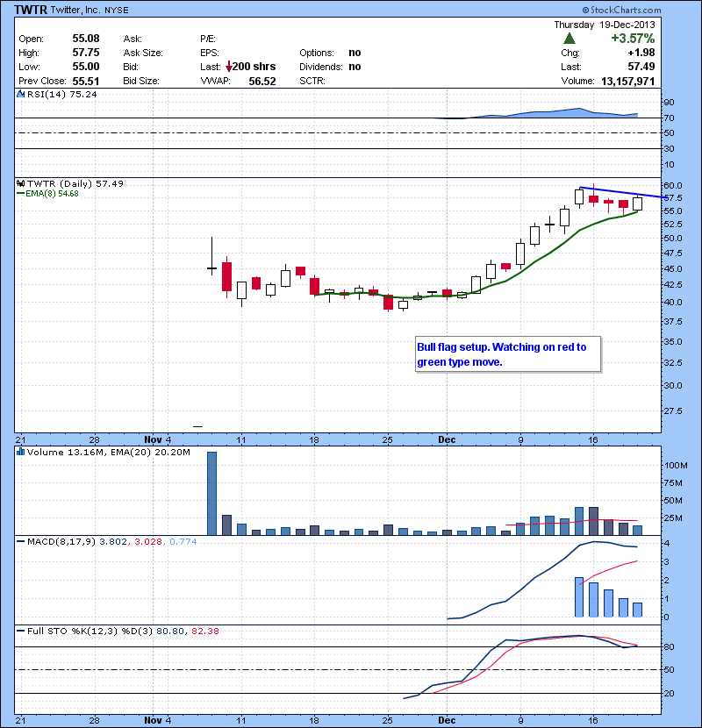The image size is (702, 728).
Task: Click the tallest MACD histogram bar
Action: point(579,597)
